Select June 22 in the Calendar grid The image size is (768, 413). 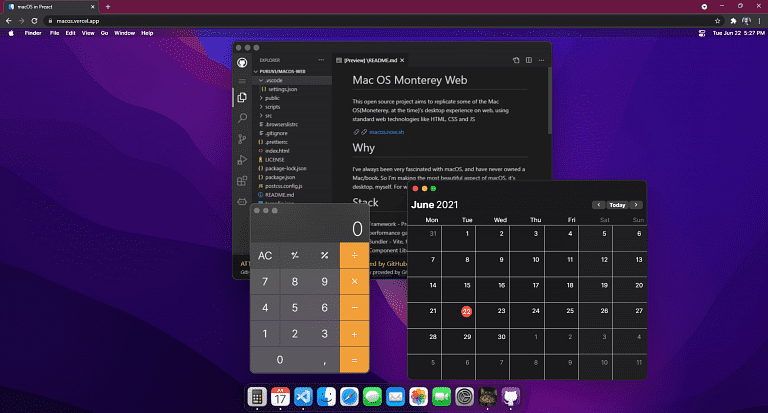tap(466, 311)
